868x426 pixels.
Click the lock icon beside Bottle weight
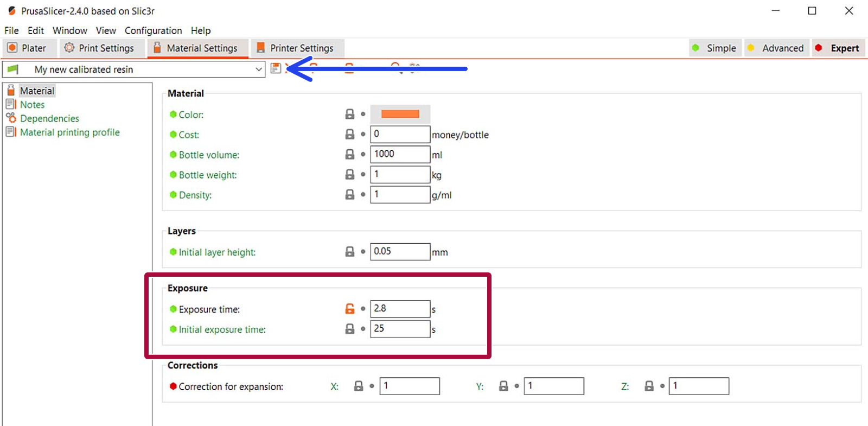(350, 174)
